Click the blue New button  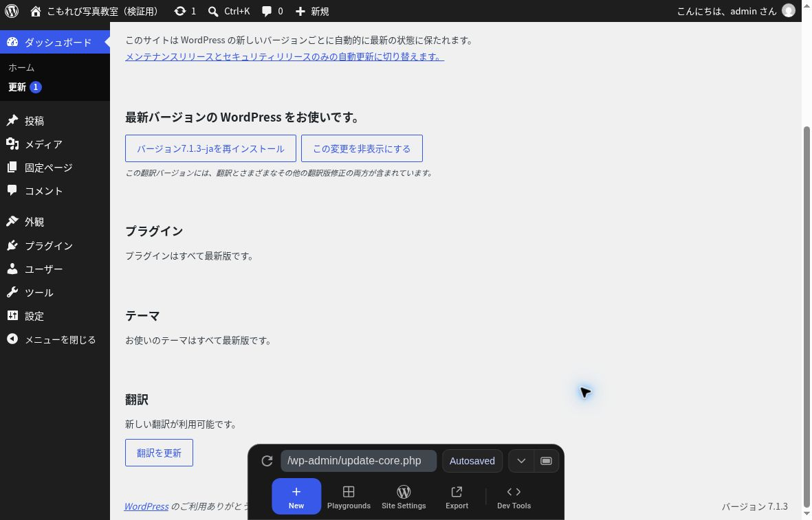tap(296, 496)
